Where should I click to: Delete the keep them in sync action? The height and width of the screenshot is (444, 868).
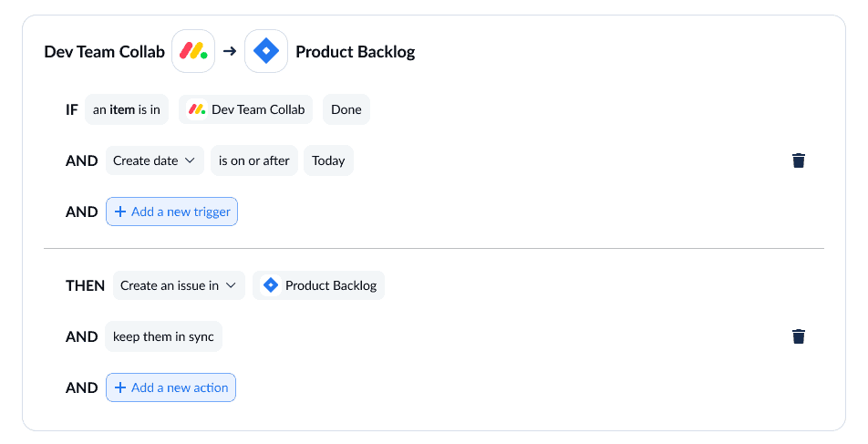pos(799,336)
